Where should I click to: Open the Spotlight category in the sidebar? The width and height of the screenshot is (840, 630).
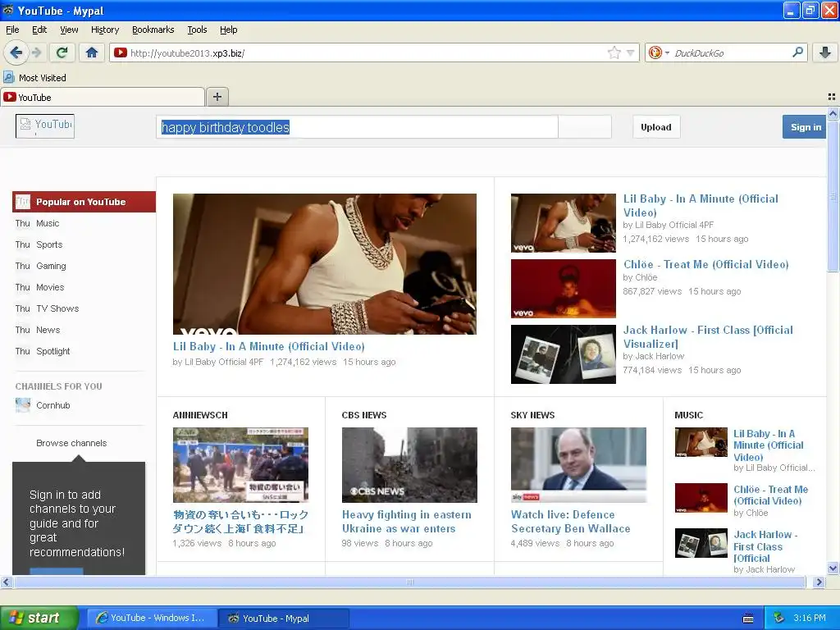point(53,351)
